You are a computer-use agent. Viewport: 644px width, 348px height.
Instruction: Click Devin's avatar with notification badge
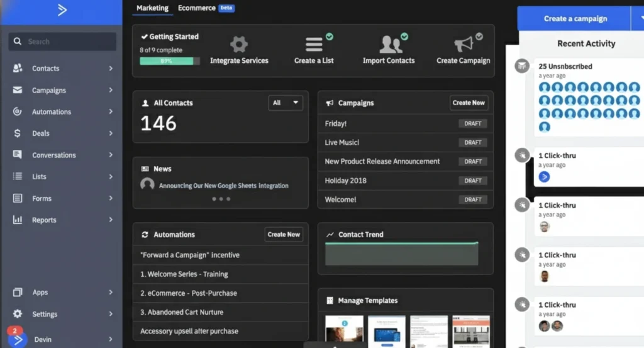click(17, 338)
